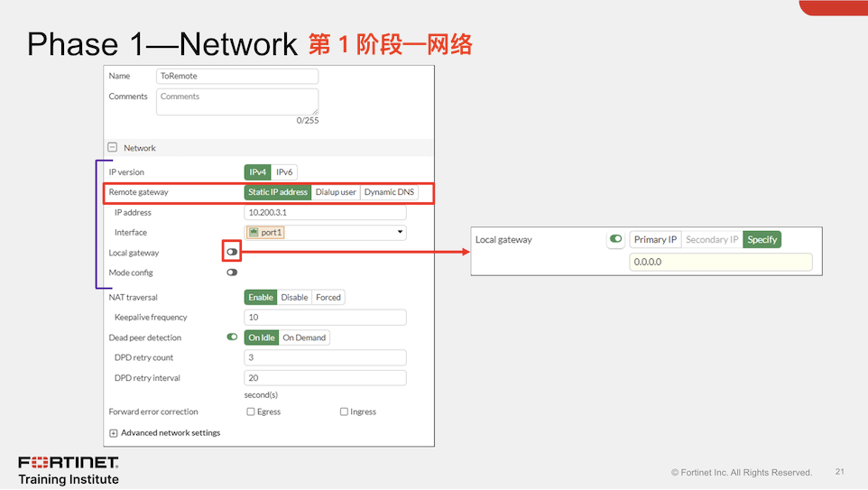Select Secondary IP for local gateway

tap(712, 240)
